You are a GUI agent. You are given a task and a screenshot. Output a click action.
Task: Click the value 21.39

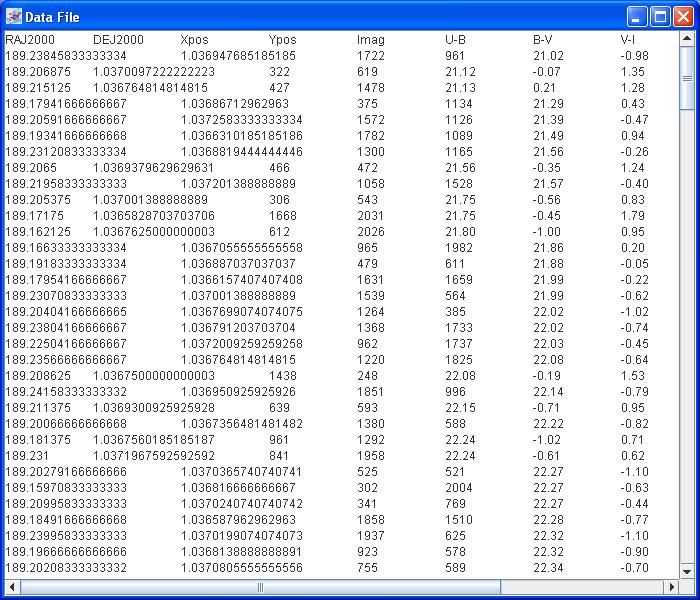[x=548, y=120]
